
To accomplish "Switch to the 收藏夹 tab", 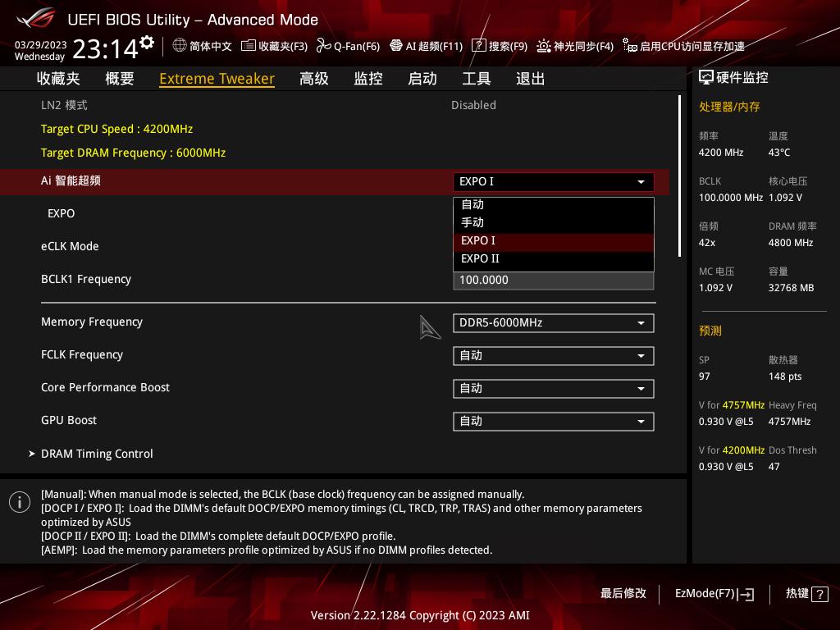I will 58,79.
